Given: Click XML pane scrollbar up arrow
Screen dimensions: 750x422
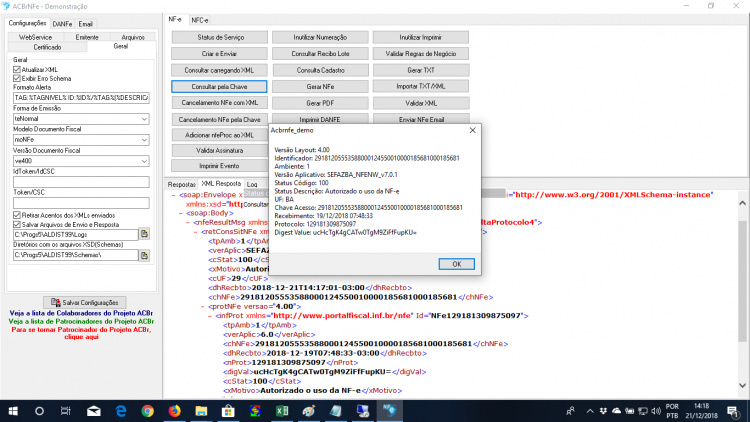Looking at the screenshot, I should point(742,203).
